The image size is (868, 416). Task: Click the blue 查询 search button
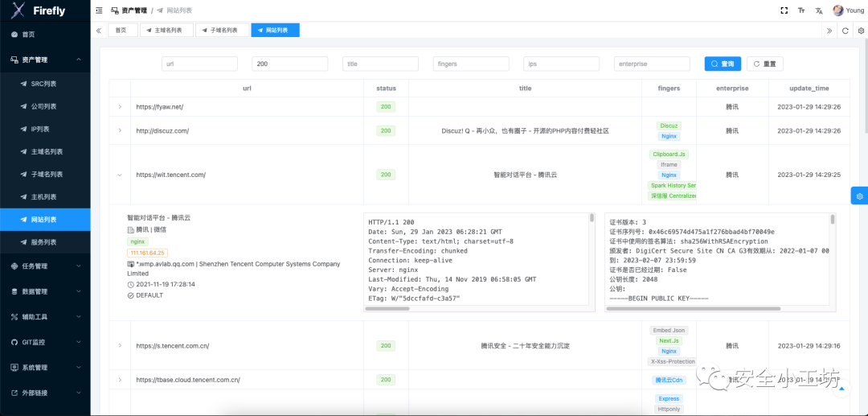click(723, 64)
